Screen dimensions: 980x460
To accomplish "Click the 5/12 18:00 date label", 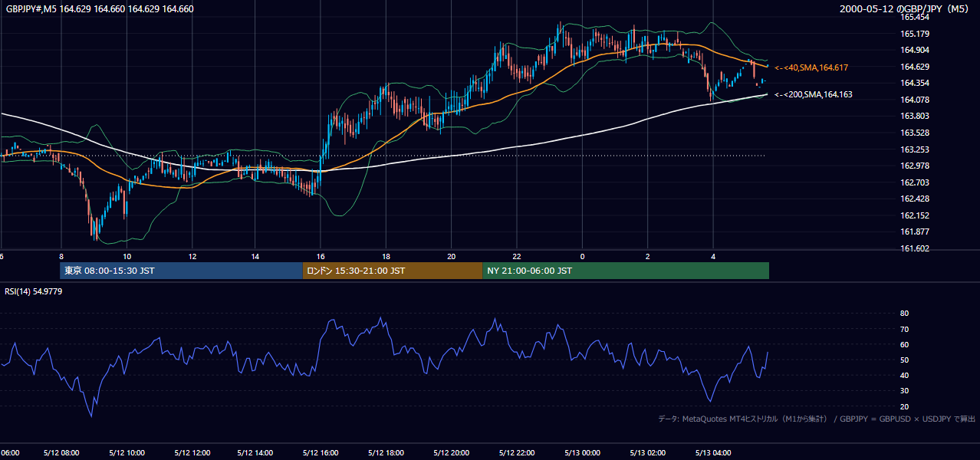I will click(386, 453).
